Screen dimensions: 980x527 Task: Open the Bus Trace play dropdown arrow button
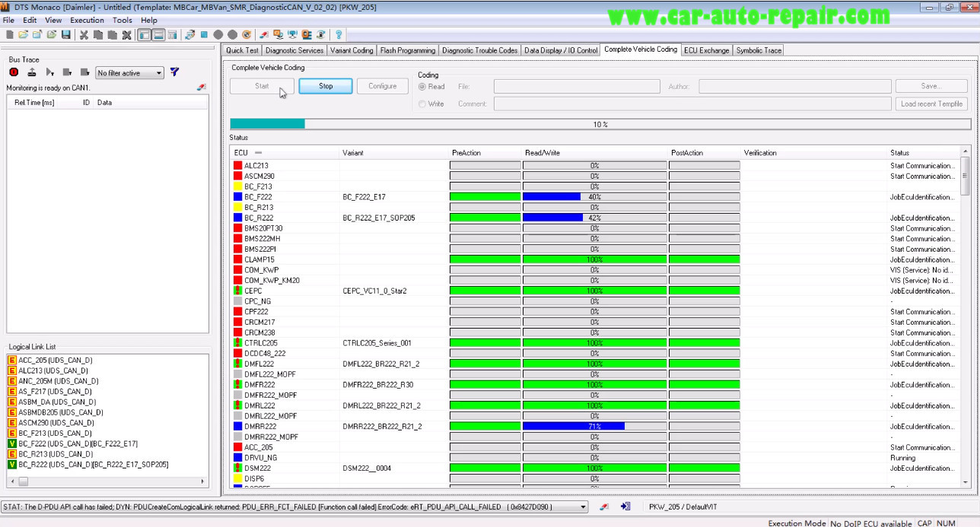[49, 72]
